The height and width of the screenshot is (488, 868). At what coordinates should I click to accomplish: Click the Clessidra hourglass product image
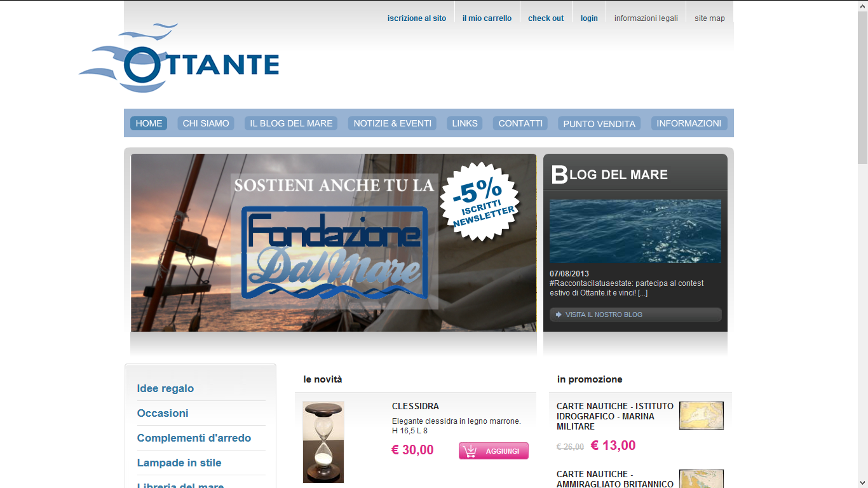coord(323,442)
